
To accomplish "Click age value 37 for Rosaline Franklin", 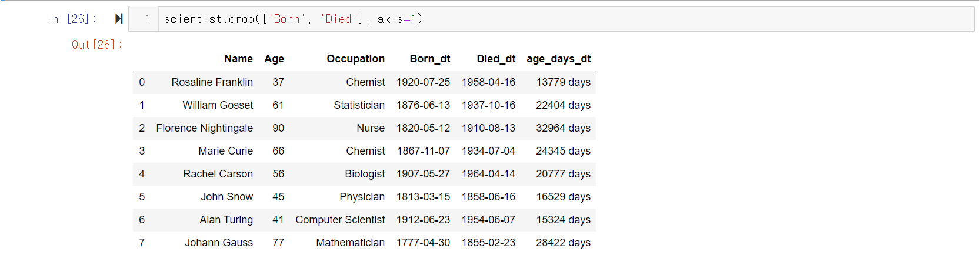I will [x=278, y=82].
